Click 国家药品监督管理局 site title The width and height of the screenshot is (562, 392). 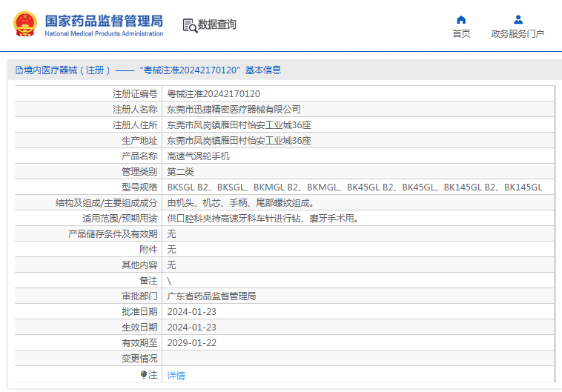point(104,21)
